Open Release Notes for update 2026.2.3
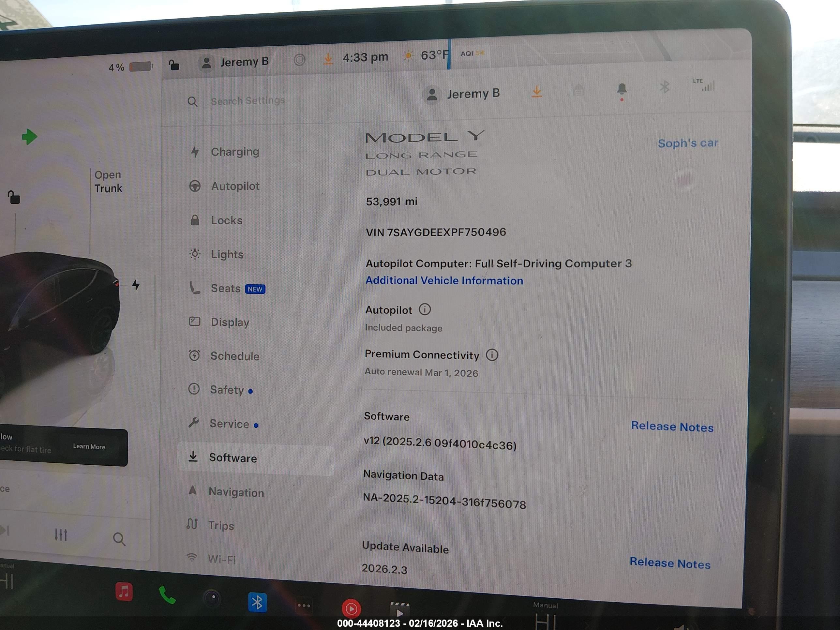Viewport: 840px width, 630px height. click(x=670, y=563)
